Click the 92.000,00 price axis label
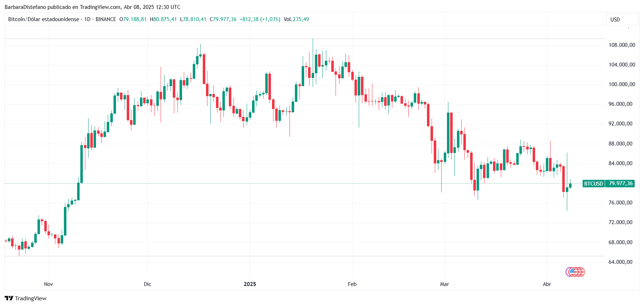The height and width of the screenshot is (306, 644). (620, 124)
